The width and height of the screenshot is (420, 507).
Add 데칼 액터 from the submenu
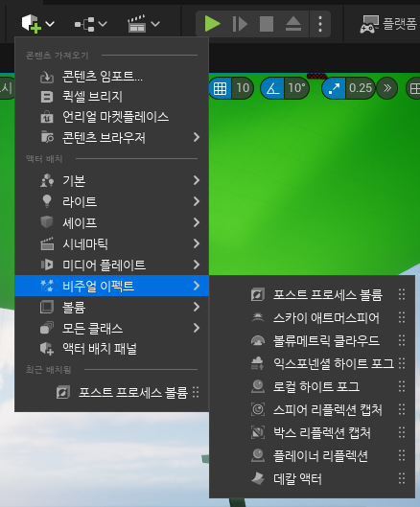[312, 478]
